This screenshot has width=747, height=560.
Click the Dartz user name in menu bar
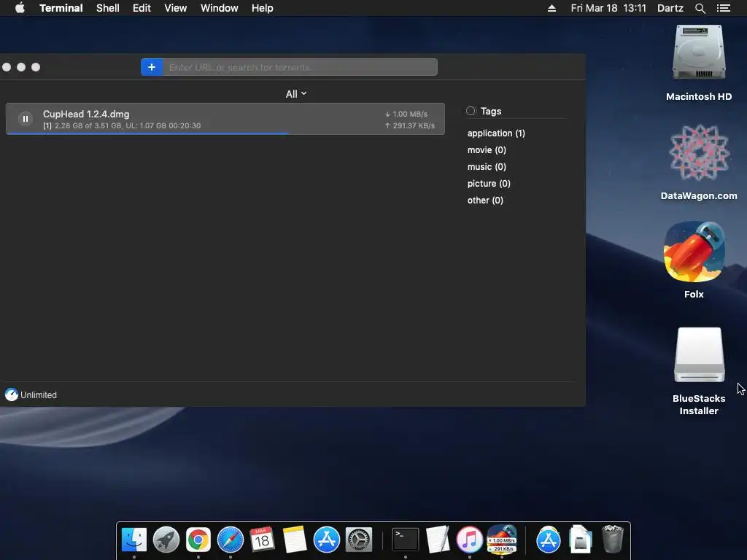670,8
